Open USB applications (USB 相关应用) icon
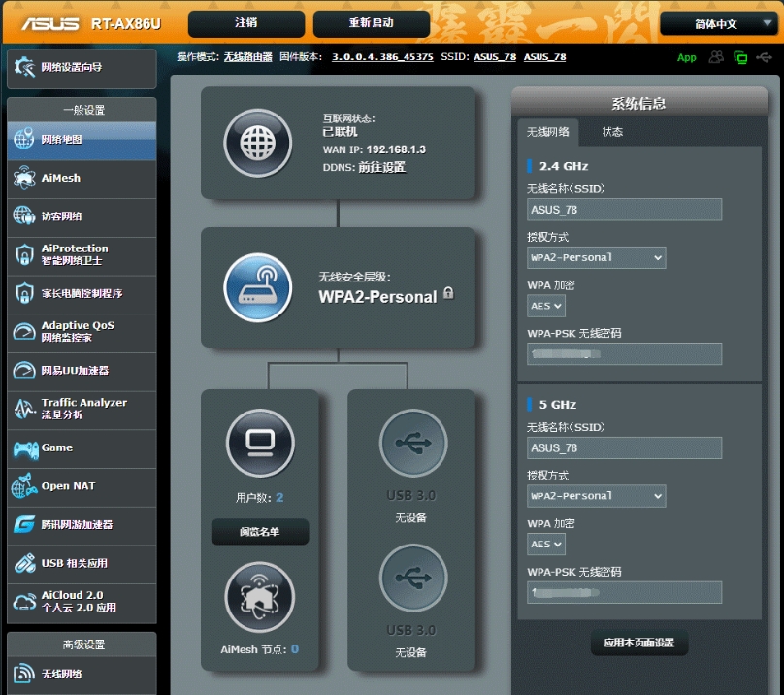784x695 pixels. (x=24, y=563)
